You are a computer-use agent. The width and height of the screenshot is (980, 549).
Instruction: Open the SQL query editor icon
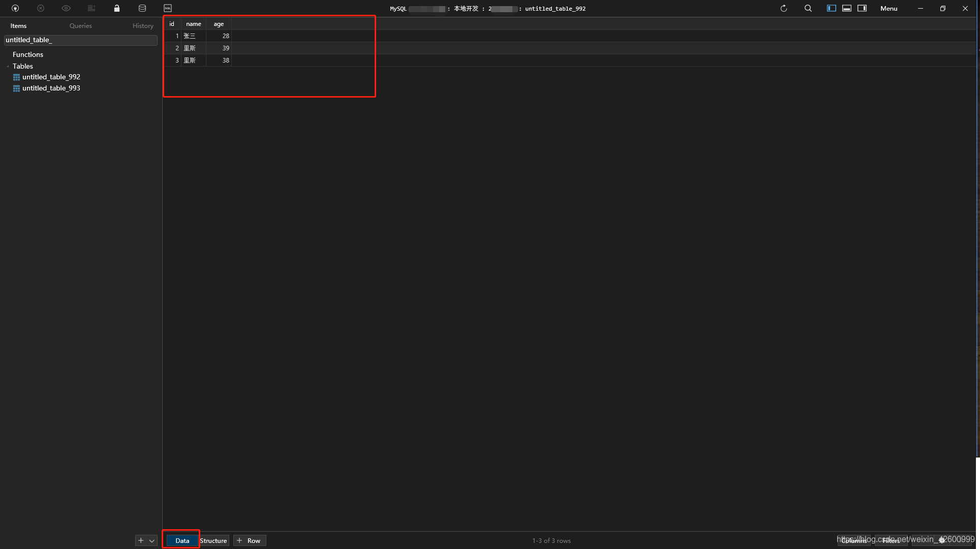pyautogui.click(x=168, y=8)
